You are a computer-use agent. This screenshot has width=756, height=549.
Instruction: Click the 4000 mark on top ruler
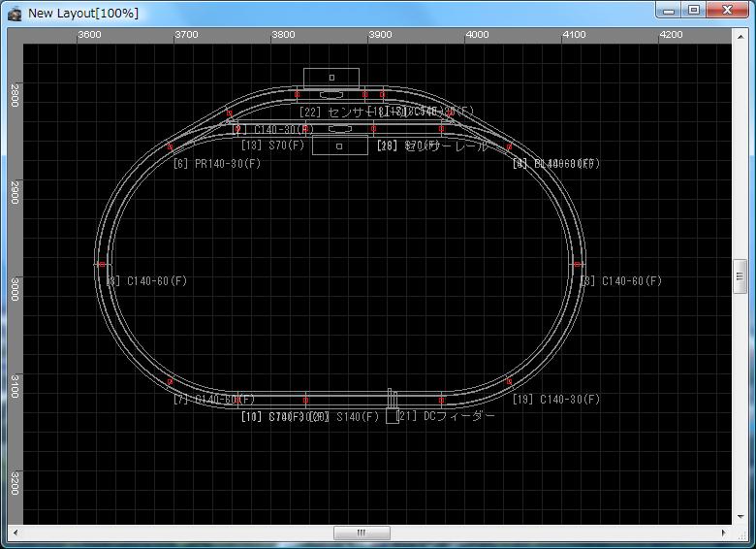[477, 35]
